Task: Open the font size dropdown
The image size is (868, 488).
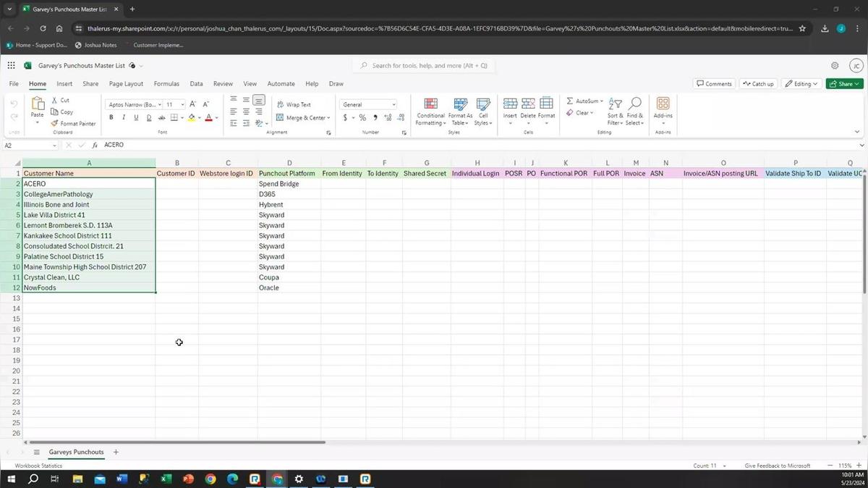Action: pyautogui.click(x=182, y=105)
